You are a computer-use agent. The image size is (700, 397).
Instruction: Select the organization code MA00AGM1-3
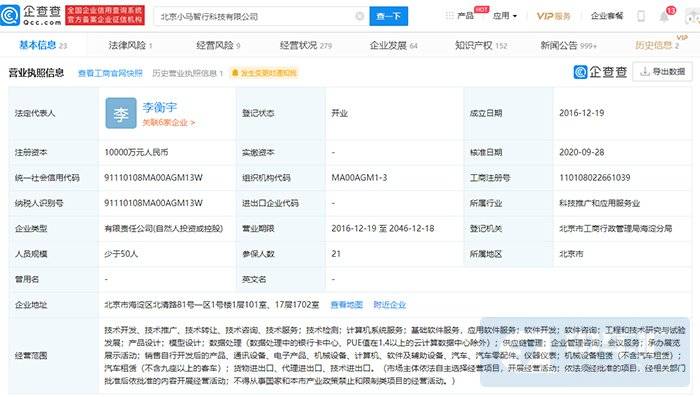(359, 178)
